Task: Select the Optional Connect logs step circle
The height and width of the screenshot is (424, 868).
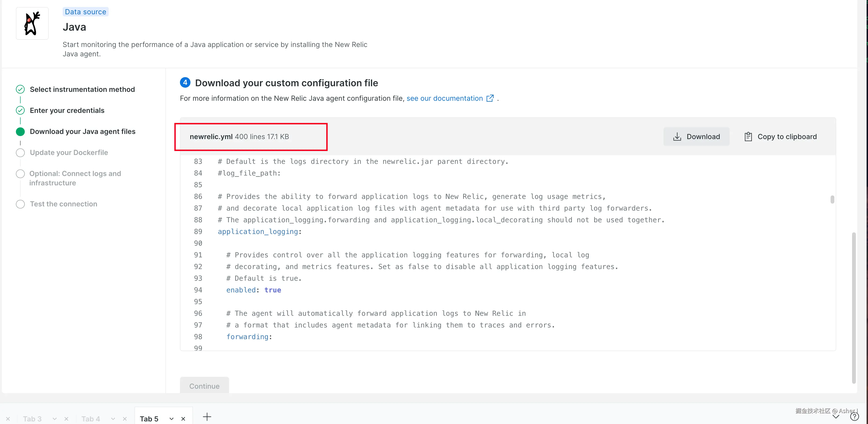Action: tap(20, 174)
